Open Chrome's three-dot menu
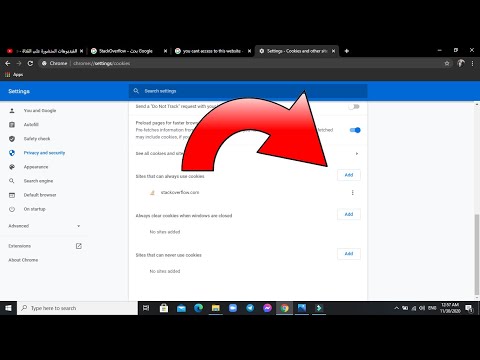Viewport: 480px width, 360px height. [472, 63]
